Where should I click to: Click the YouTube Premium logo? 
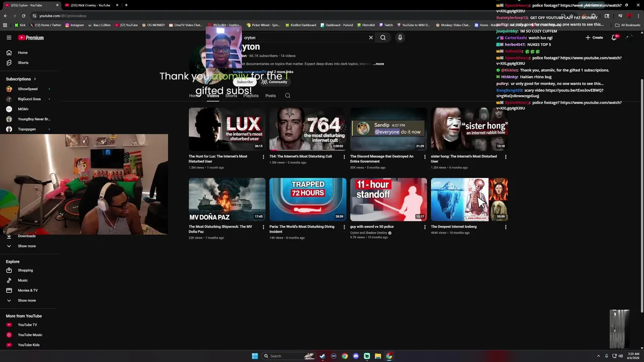31,38
